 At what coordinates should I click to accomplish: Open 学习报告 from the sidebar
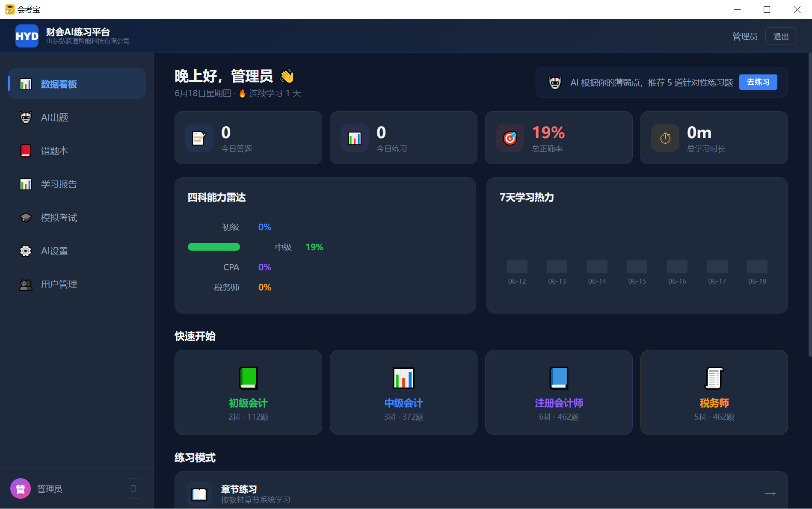77,184
